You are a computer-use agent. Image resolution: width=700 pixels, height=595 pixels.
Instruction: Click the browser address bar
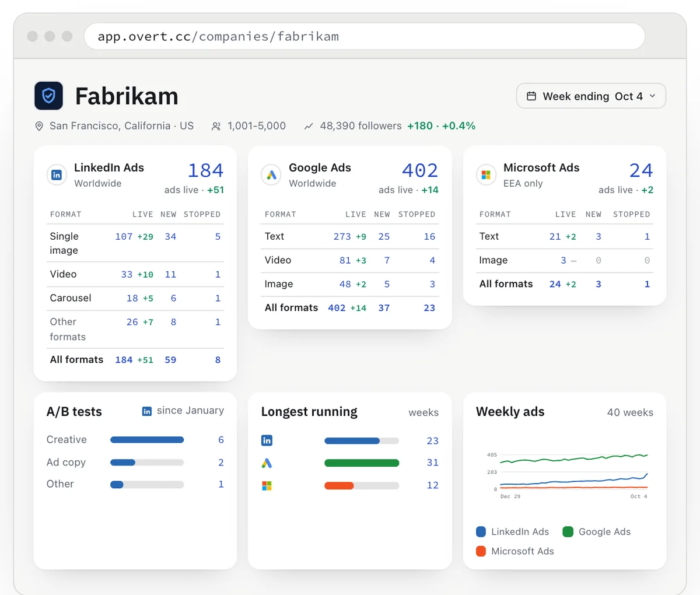point(365,36)
